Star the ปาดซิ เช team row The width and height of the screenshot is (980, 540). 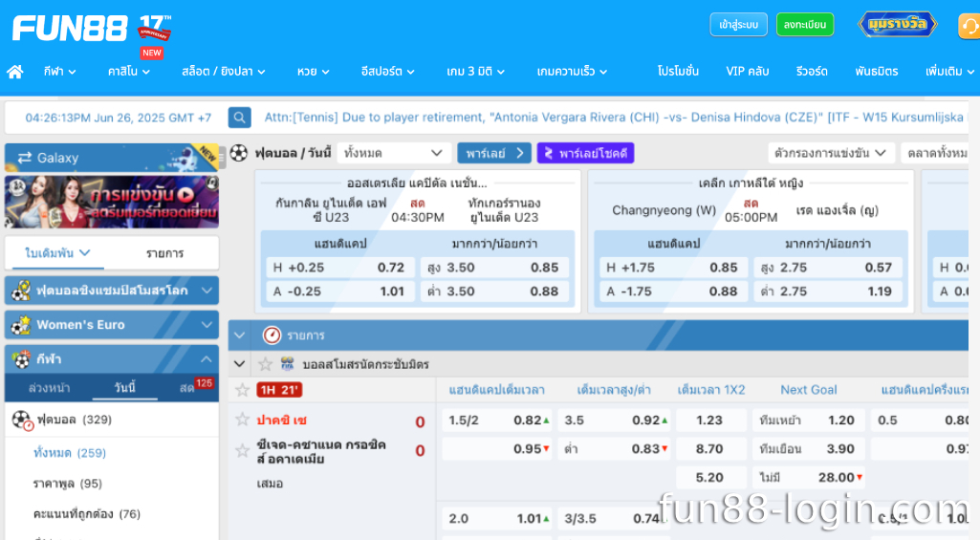pyautogui.click(x=243, y=420)
